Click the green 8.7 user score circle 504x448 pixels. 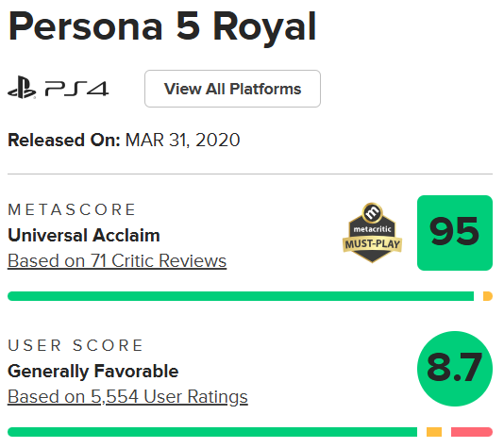click(455, 369)
